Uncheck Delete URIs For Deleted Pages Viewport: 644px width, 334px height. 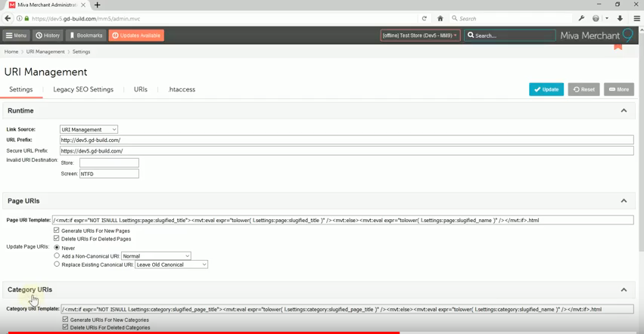coord(57,239)
